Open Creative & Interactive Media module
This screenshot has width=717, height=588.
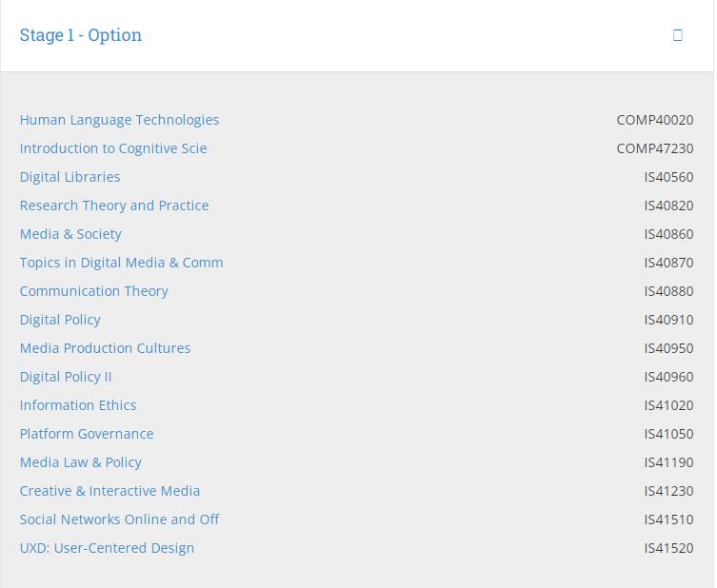pos(110,491)
